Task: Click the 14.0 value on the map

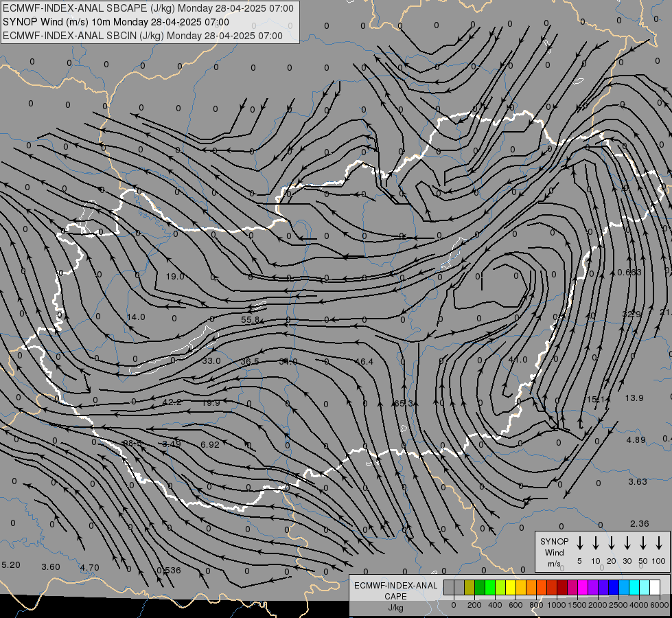Action: coord(136,317)
